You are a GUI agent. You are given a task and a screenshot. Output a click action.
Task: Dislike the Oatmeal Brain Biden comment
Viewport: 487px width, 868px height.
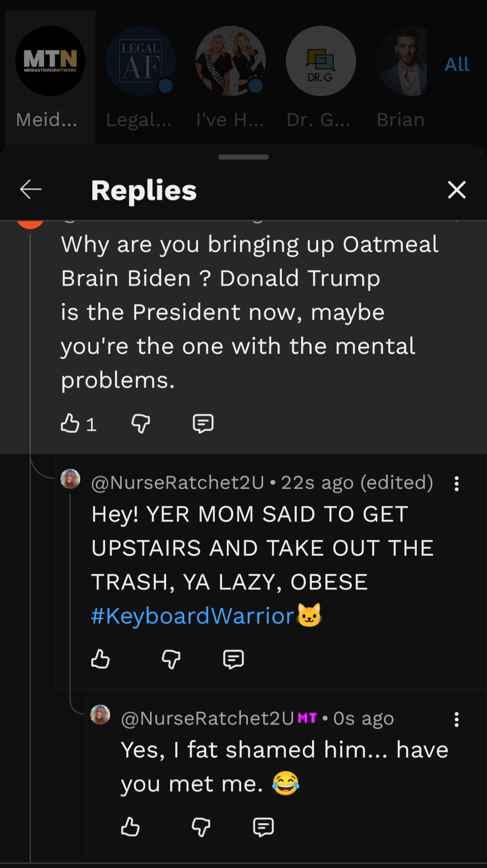coord(141,423)
